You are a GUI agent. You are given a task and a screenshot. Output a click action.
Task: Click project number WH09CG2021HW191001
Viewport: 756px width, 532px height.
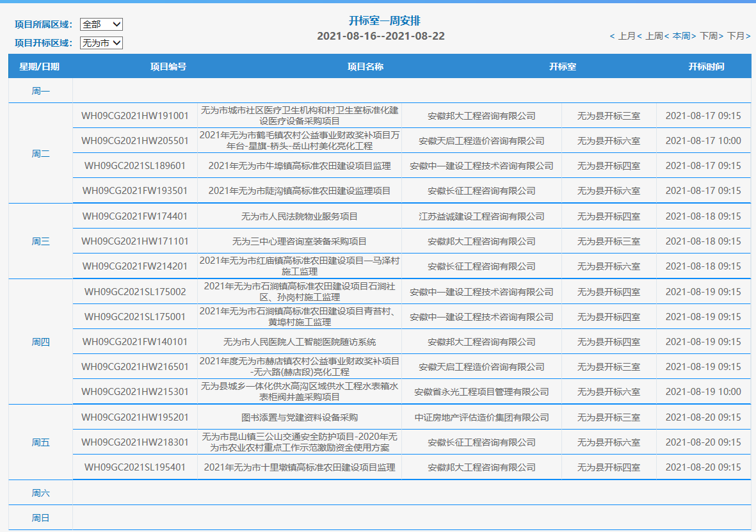[135, 116]
